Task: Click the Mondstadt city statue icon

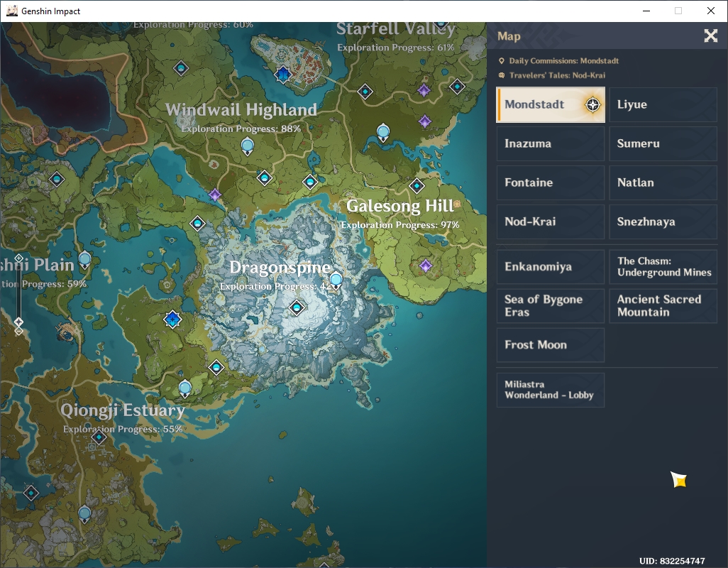Action: pos(282,74)
